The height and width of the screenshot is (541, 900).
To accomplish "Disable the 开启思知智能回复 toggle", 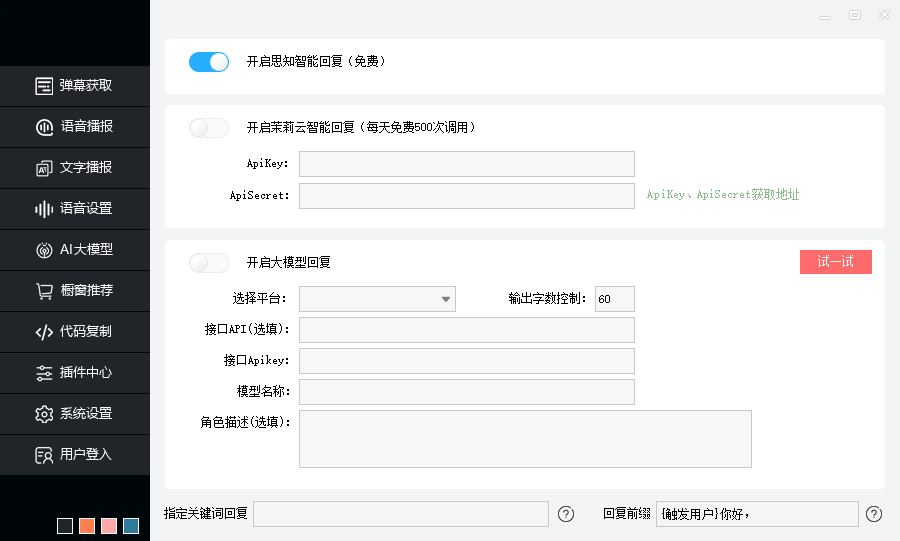I will tap(209, 62).
